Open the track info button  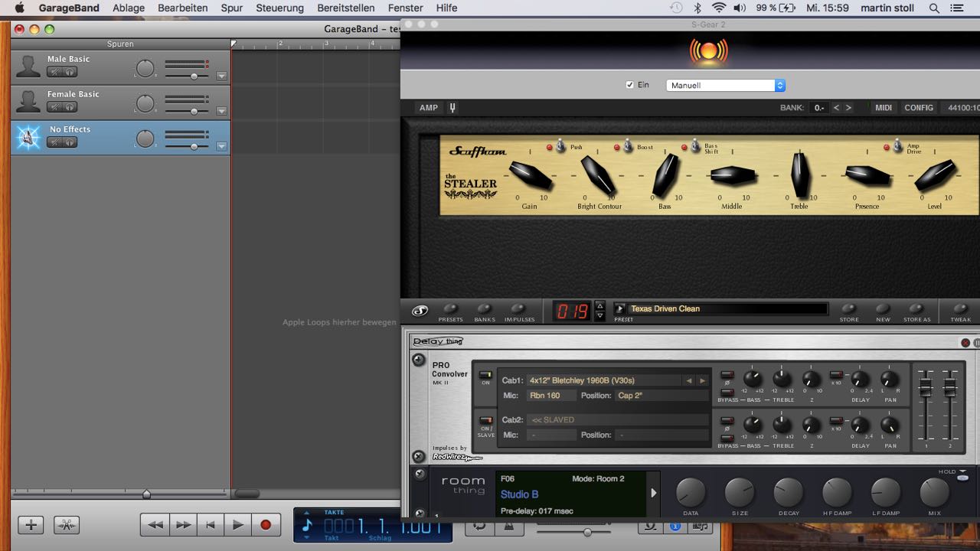point(675,527)
